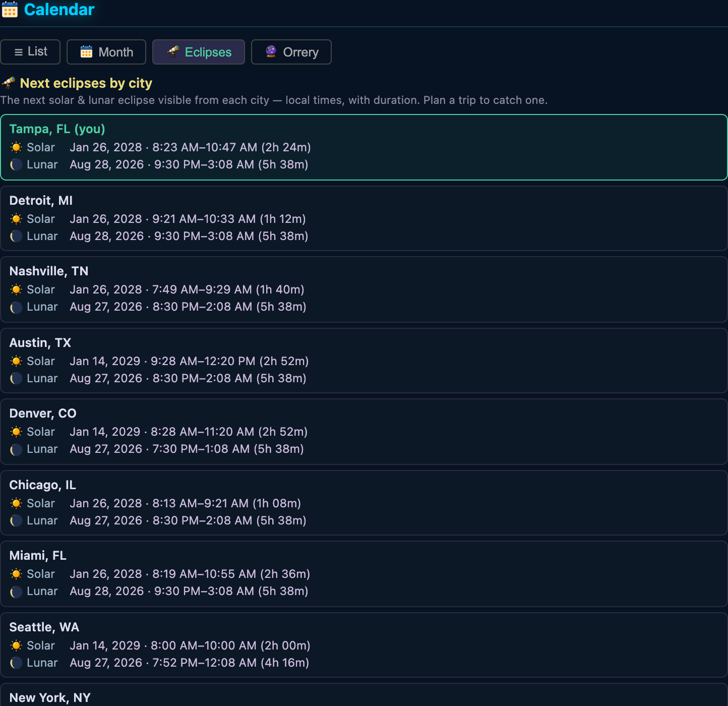Click Austin solar time 9:28 AM–12:20 PM

pos(203,361)
